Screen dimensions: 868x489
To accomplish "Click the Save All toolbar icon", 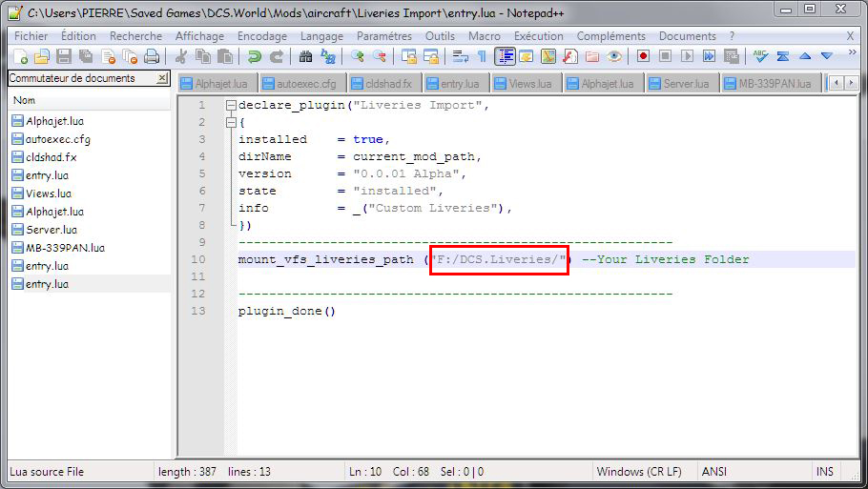I will [x=85, y=56].
